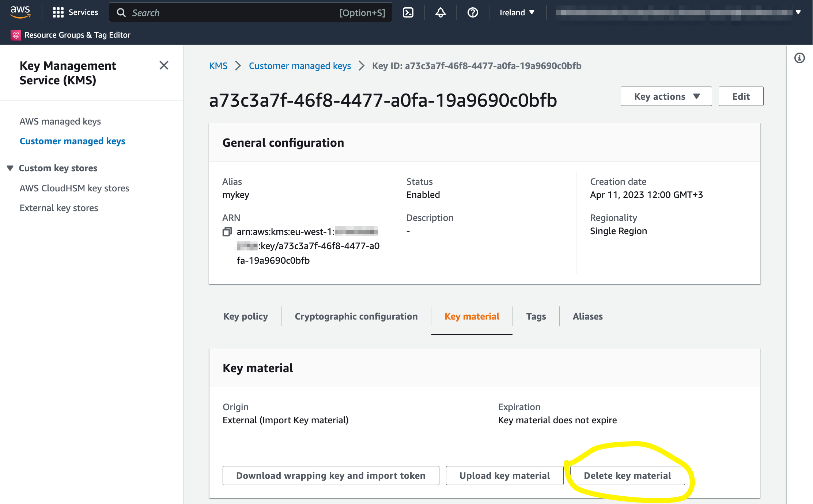
Task: Click the Key ID breadcrumb text
Action: [477, 66]
